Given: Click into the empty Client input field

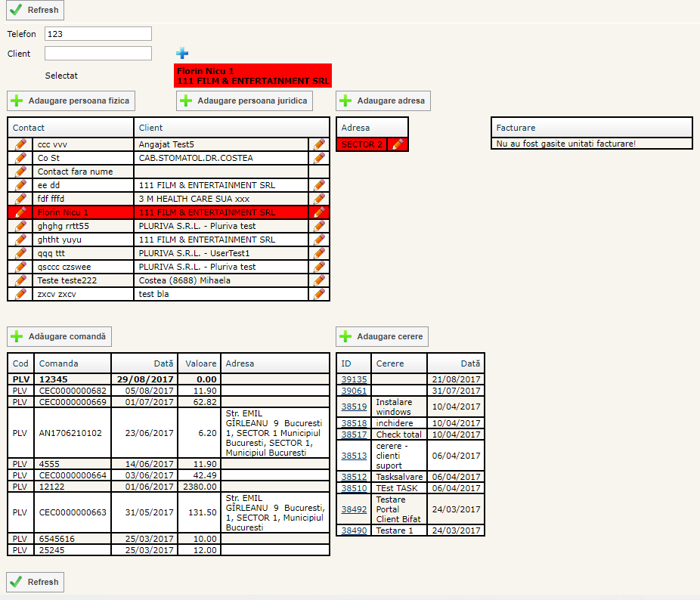Looking at the screenshot, I should coord(98,54).
